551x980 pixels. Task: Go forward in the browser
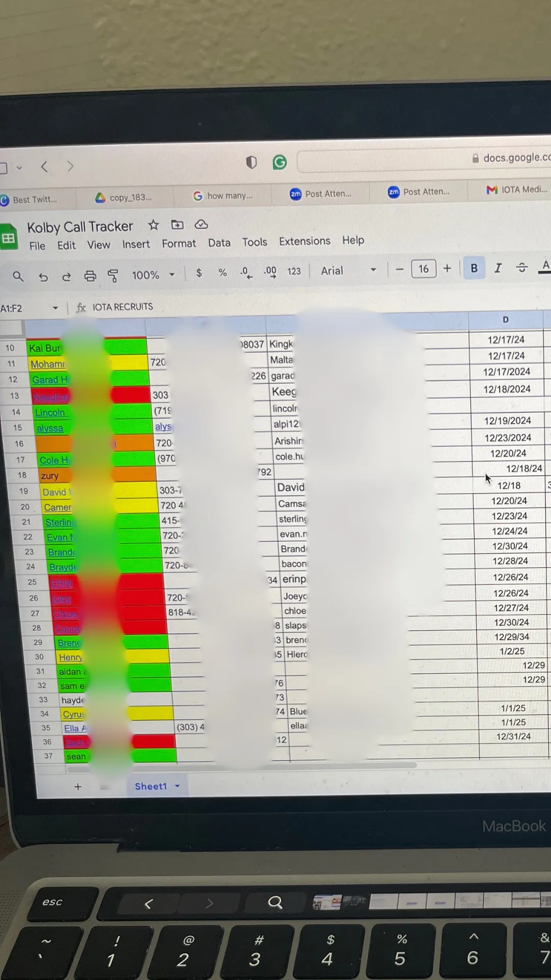tap(70, 166)
